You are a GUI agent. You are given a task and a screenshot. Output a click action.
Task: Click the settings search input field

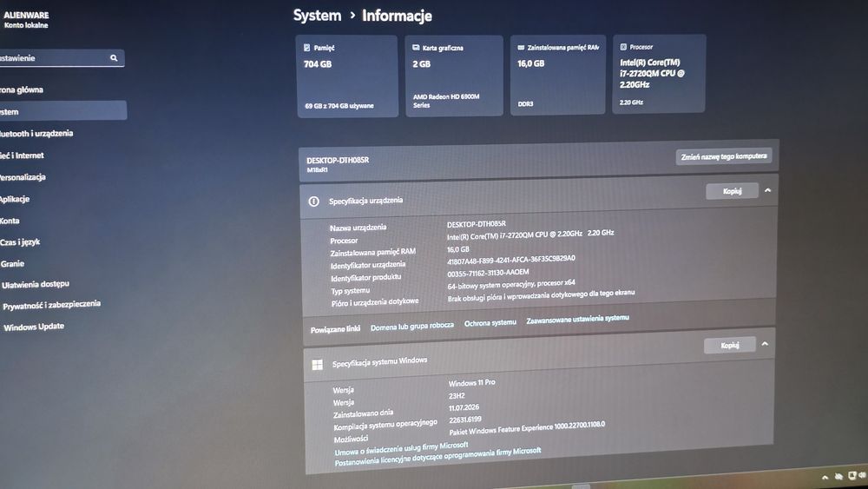[x=61, y=58]
